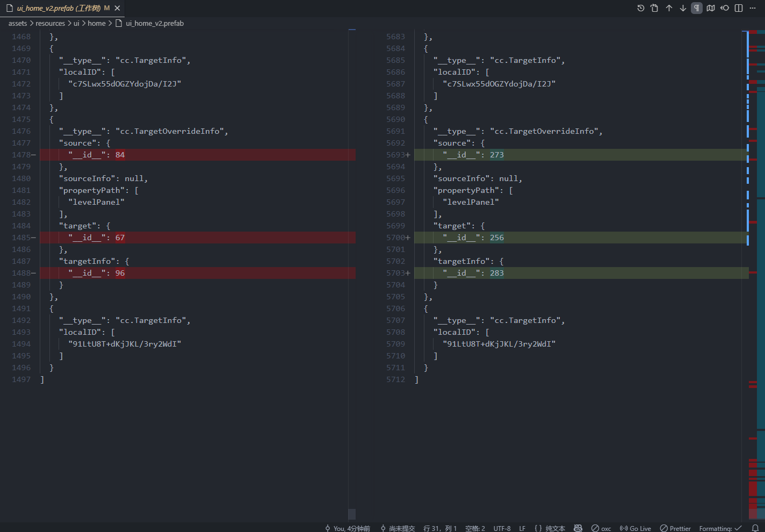The width and height of the screenshot is (765, 532).
Task: Select the ui_home_v2.prefab working tree tab
Action: point(59,8)
